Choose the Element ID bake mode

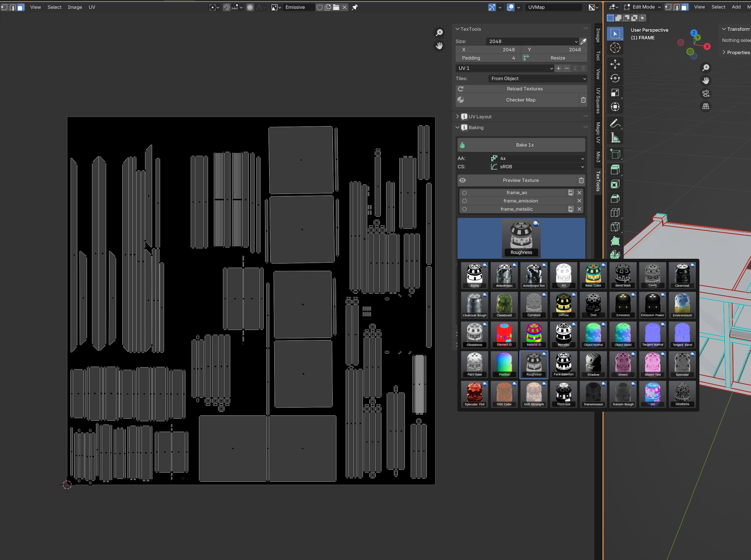[x=504, y=335]
